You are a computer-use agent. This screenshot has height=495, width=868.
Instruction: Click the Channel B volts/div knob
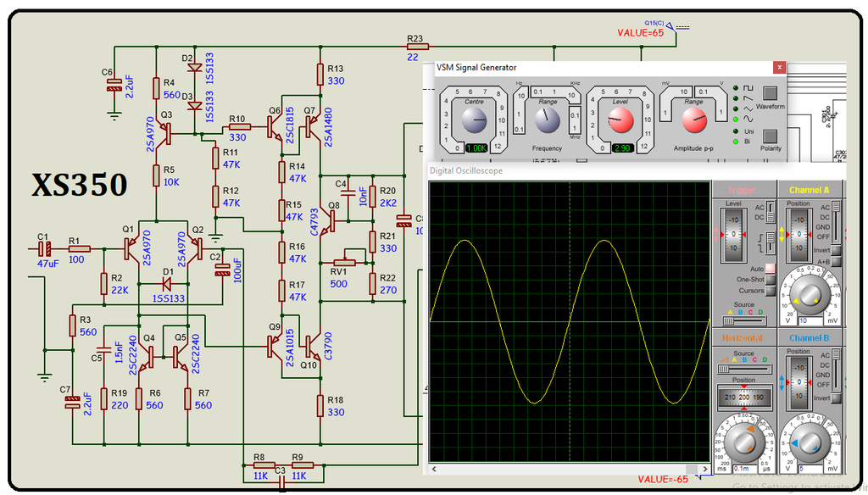click(809, 442)
